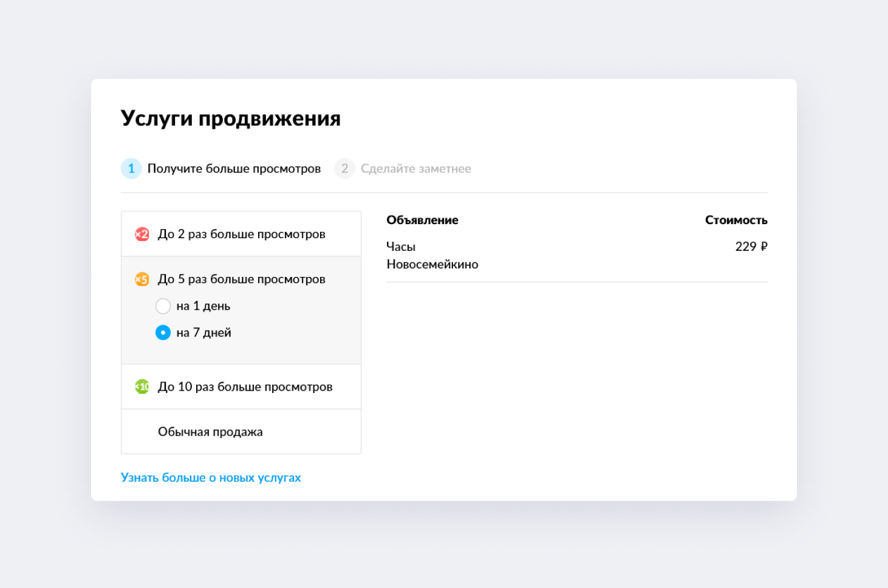Image resolution: width=888 pixels, height=588 pixels.
Task: Click the orange x5 views icon
Action: 142,279
